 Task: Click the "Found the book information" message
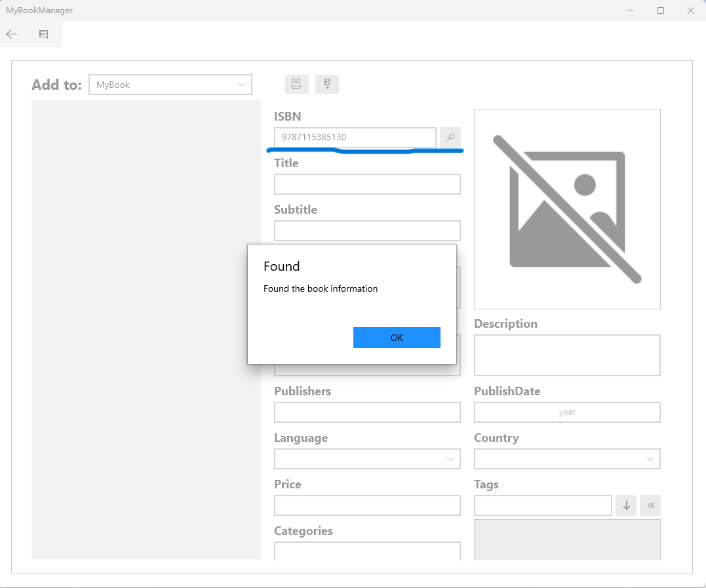tap(321, 288)
